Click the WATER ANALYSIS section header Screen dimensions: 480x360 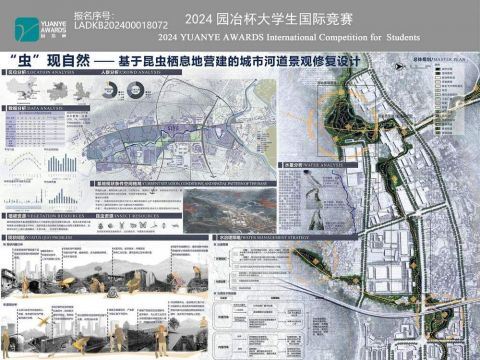click(318, 165)
